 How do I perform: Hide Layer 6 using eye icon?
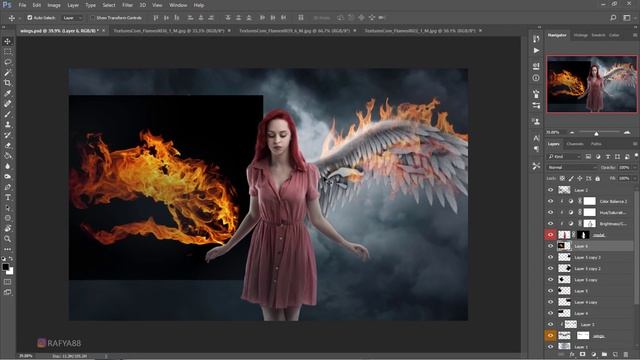[x=550, y=246]
